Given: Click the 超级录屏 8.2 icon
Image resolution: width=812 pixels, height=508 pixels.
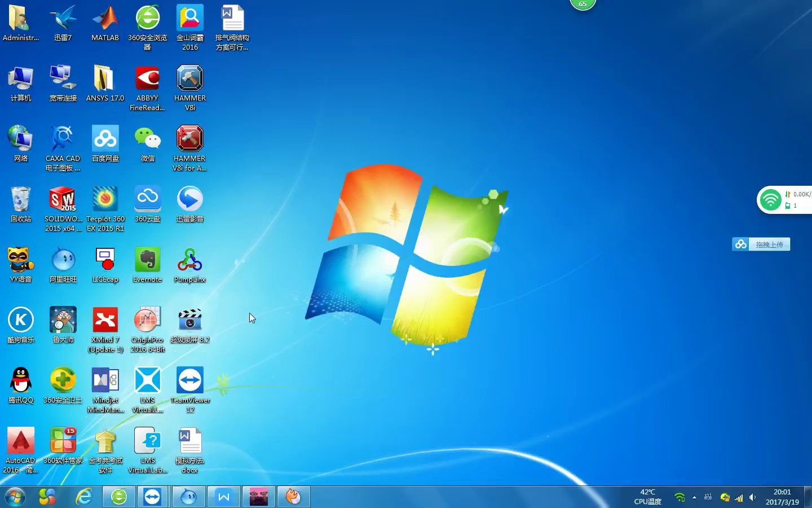Looking at the screenshot, I should coord(190,325).
